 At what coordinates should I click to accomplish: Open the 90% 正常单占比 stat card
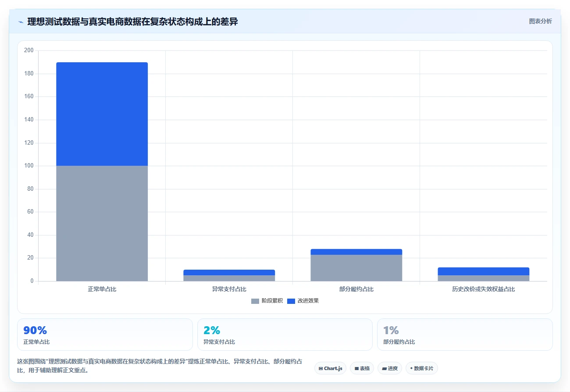point(105,335)
